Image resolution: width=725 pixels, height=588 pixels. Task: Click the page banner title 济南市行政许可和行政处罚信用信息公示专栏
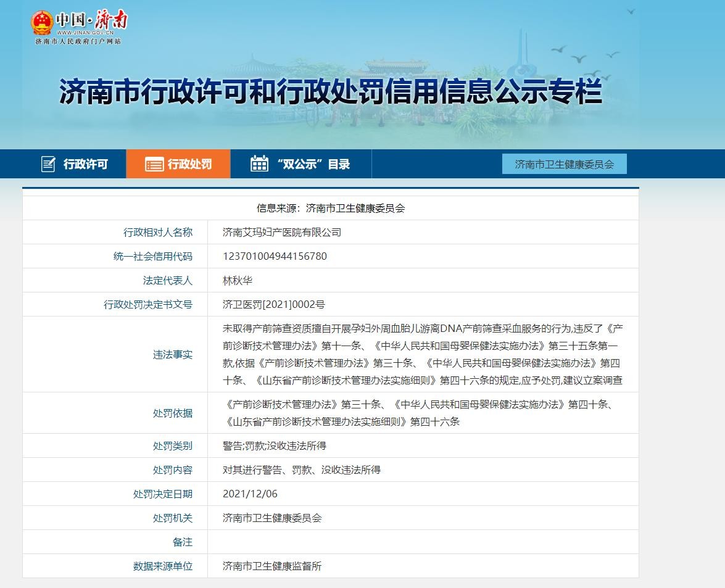[x=330, y=93]
